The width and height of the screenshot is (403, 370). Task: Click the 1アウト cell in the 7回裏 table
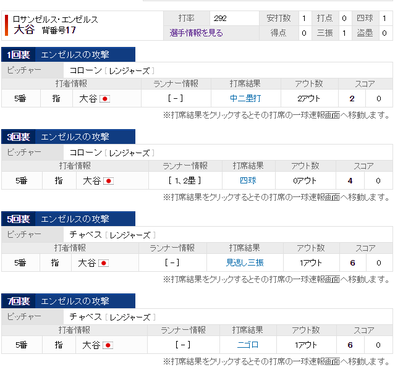pos(306,345)
